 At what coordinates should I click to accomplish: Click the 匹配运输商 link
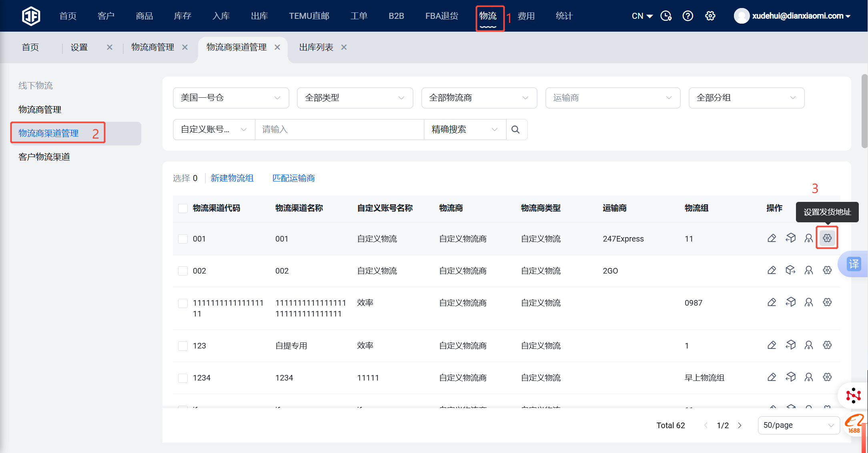294,178
